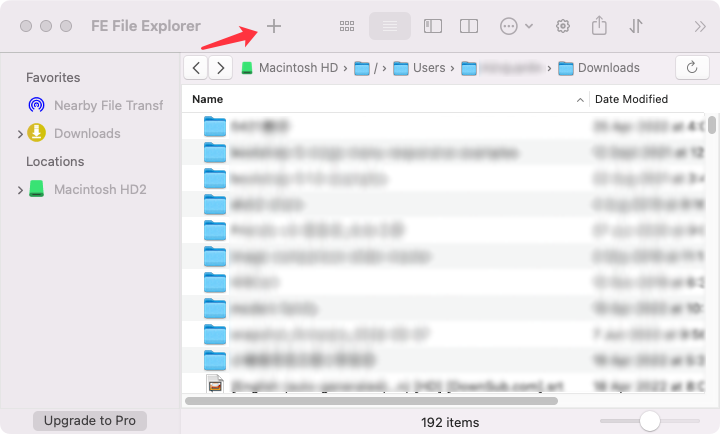720x434 pixels.
Task: Click root slash folder in path bar
Action: 366,68
